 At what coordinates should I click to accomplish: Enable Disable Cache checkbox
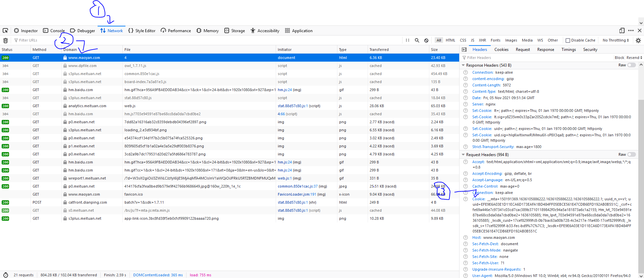pos(568,40)
